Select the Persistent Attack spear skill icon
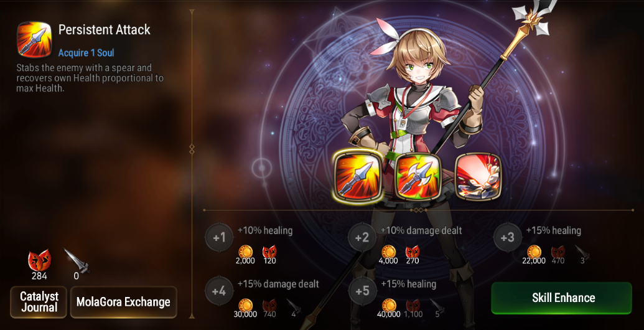The image size is (644, 330). pyautogui.click(x=357, y=177)
